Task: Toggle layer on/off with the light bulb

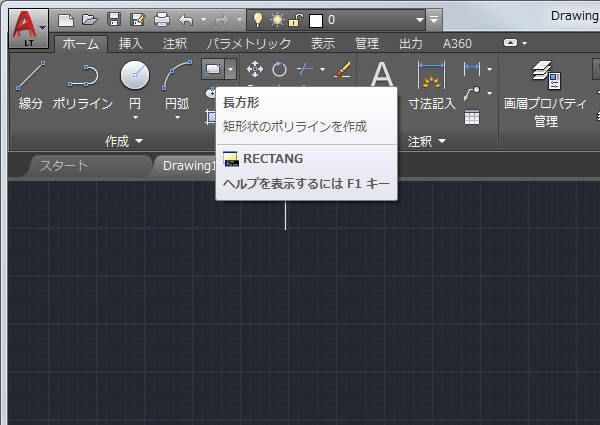Action: coord(258,20)
